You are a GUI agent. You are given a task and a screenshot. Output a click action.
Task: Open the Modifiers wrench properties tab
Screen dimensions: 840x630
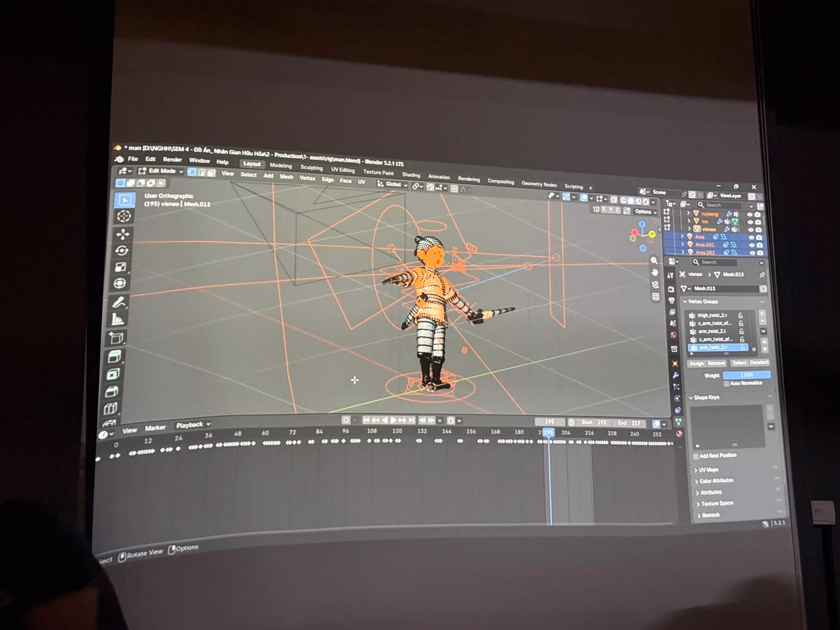click(676, 375)
